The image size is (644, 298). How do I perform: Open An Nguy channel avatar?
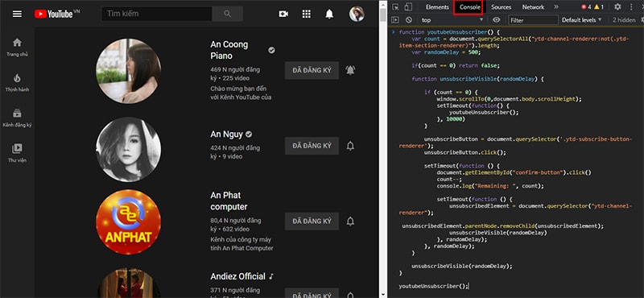pos(129,149)
